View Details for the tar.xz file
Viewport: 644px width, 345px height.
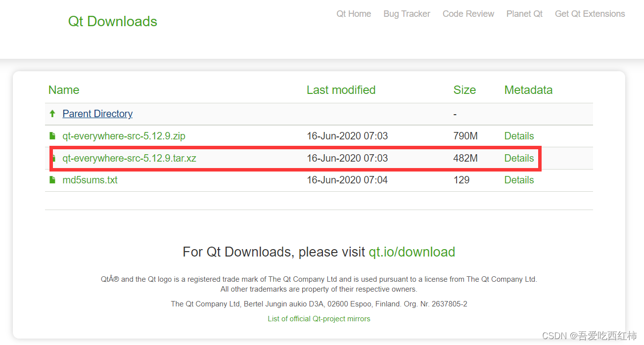pos(519,158)
